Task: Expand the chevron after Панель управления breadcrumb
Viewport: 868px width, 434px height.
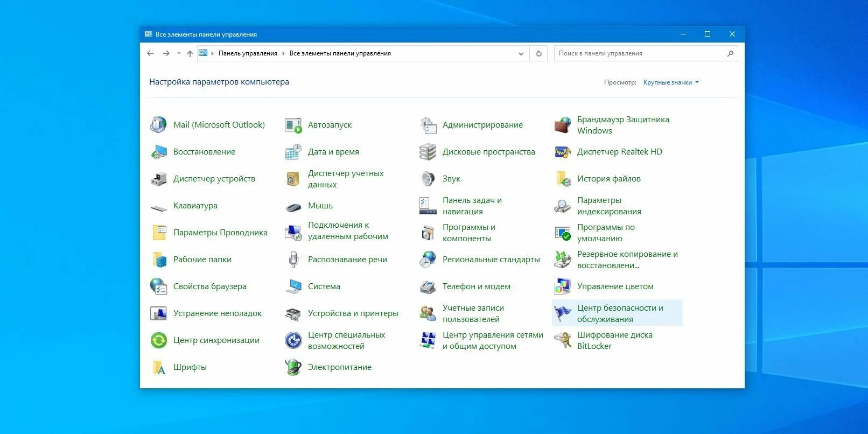Action: (283, 53)
